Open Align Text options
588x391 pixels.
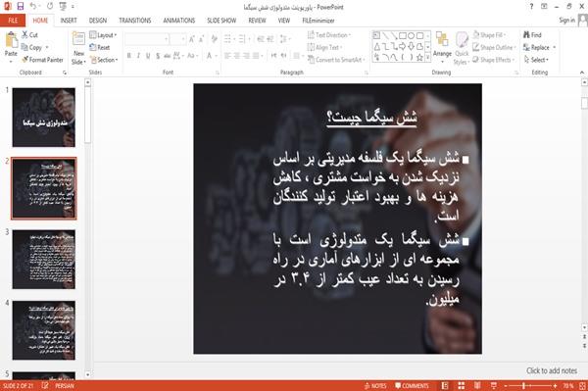[324, 47]
